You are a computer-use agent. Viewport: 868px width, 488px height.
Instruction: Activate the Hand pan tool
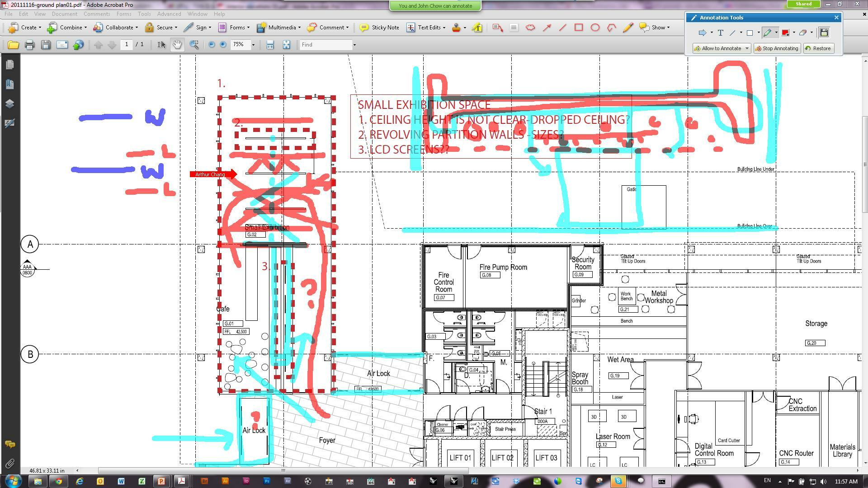point(177,45)
